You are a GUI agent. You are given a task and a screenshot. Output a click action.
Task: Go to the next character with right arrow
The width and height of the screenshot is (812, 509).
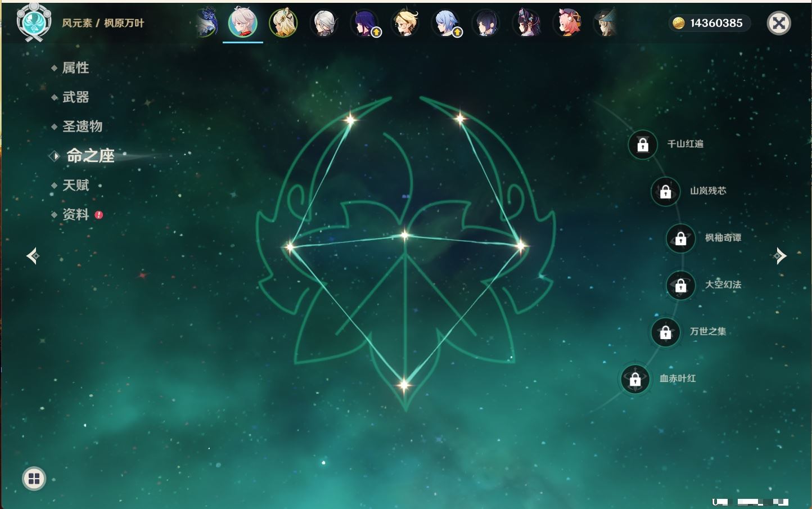click(x=780, y=256)
